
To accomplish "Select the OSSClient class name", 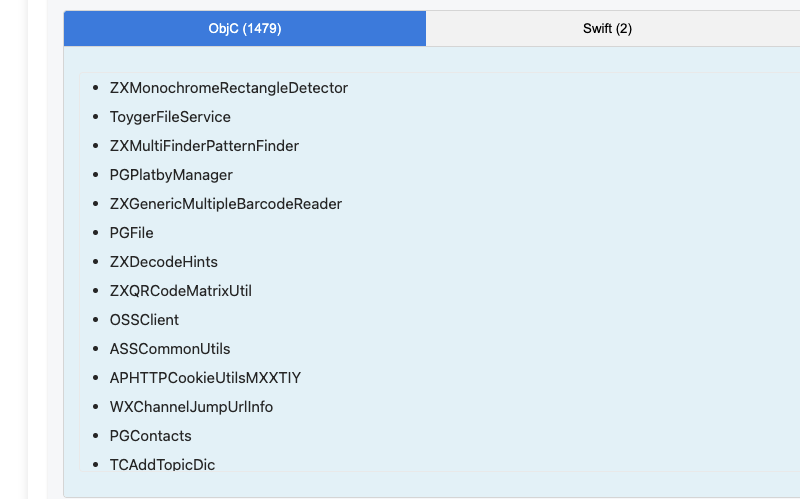I will point(144,320).
